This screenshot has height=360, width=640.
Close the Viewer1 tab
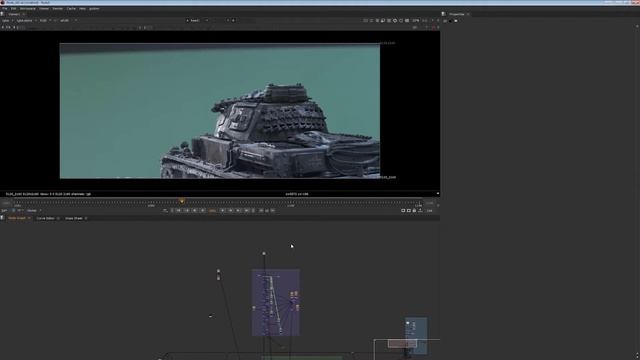pyautogui.click(x=23, y=14)
